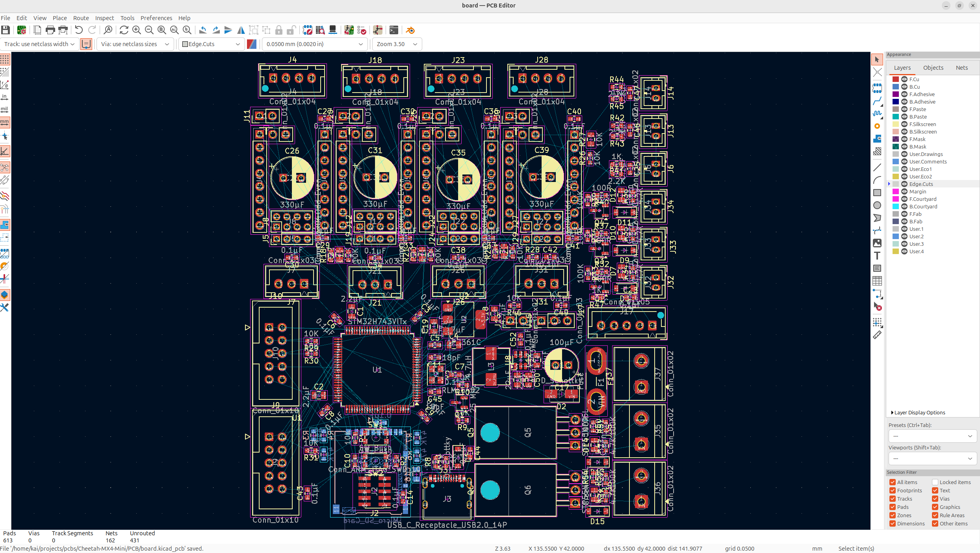This screenshot has height=553, width=980.
Task: Open the Inspect menu
Action: (104, 18)
